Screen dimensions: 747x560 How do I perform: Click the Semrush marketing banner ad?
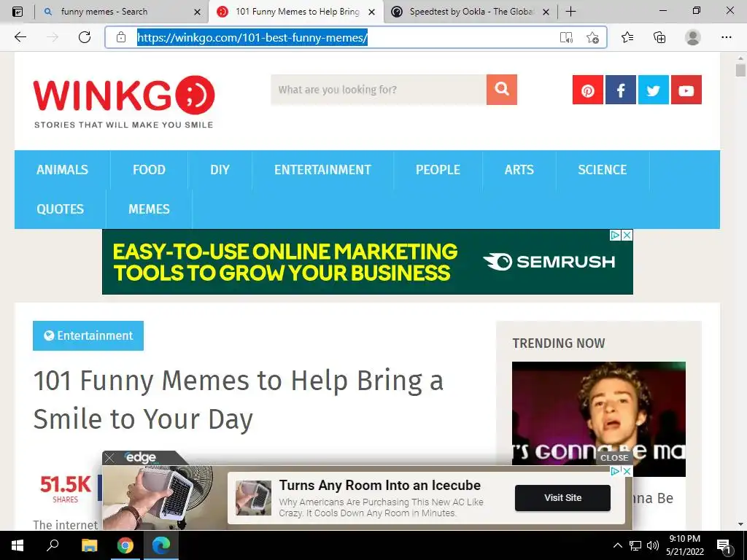tap(368, 262)
